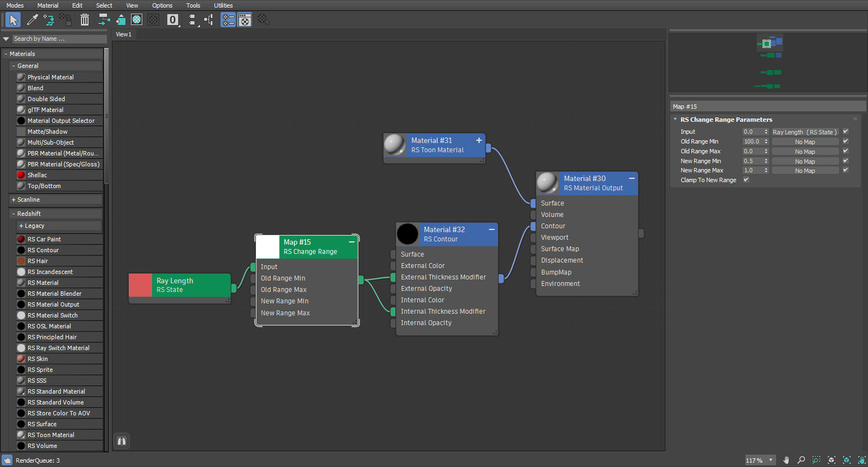Expand the Scanline group
The image size is (868, 467).
pyautogui.click(x=14, y=200)
